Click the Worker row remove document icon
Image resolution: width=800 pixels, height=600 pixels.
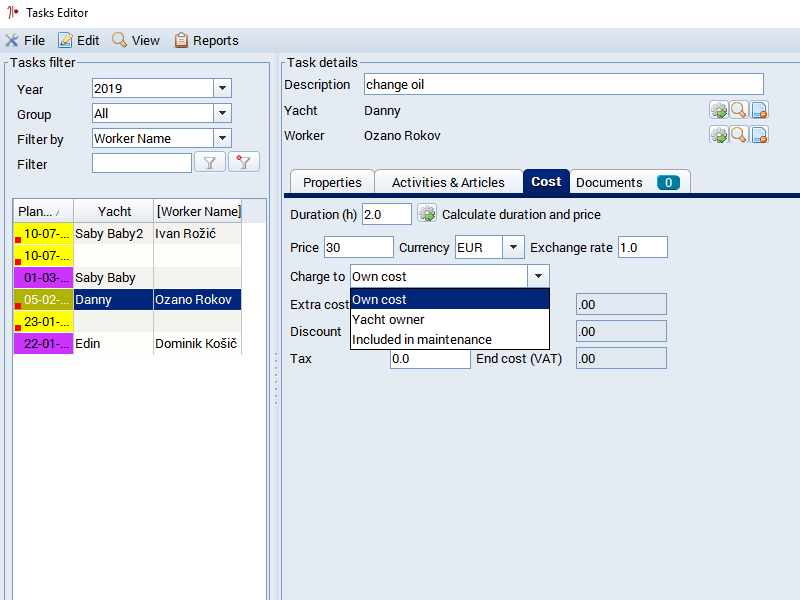pos(759,134)
